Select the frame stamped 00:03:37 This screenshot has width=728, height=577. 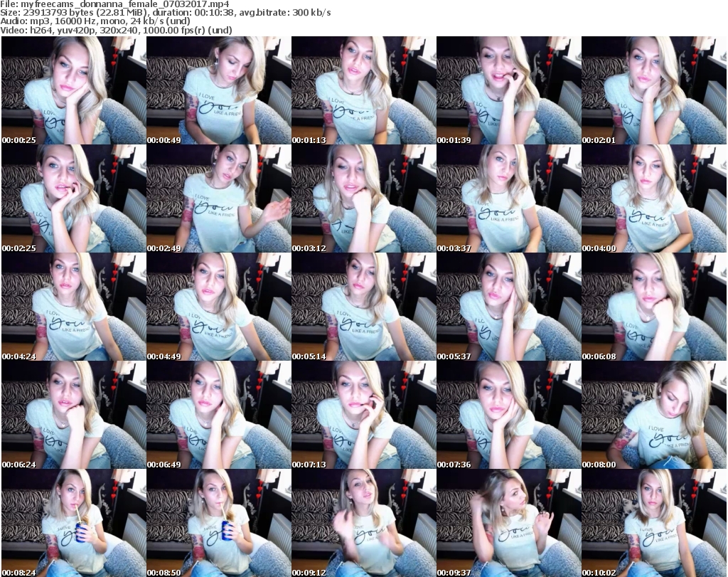pos(509,198)
